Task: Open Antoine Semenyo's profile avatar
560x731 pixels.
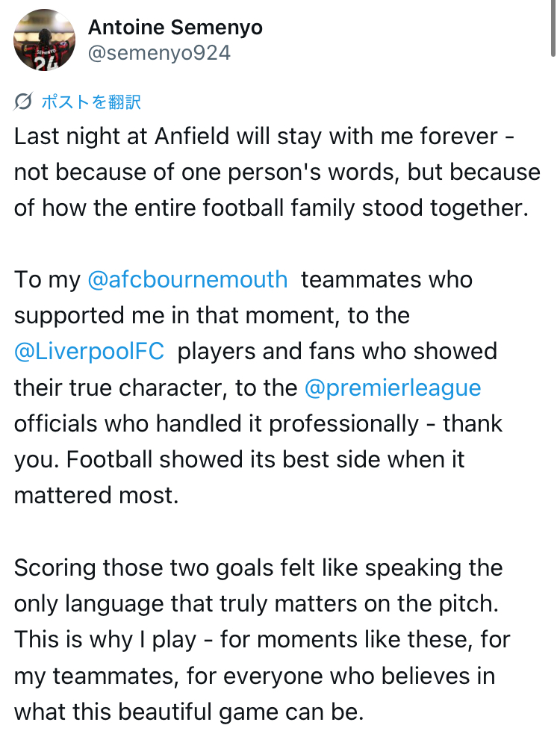Action: coord(45,40)
